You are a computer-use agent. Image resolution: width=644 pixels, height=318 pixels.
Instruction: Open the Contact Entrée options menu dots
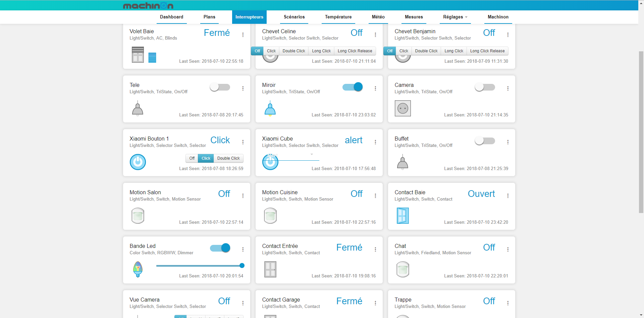[x=375, y=249]
